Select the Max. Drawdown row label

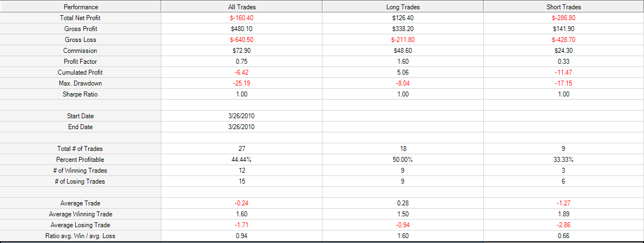coord(80,83)
